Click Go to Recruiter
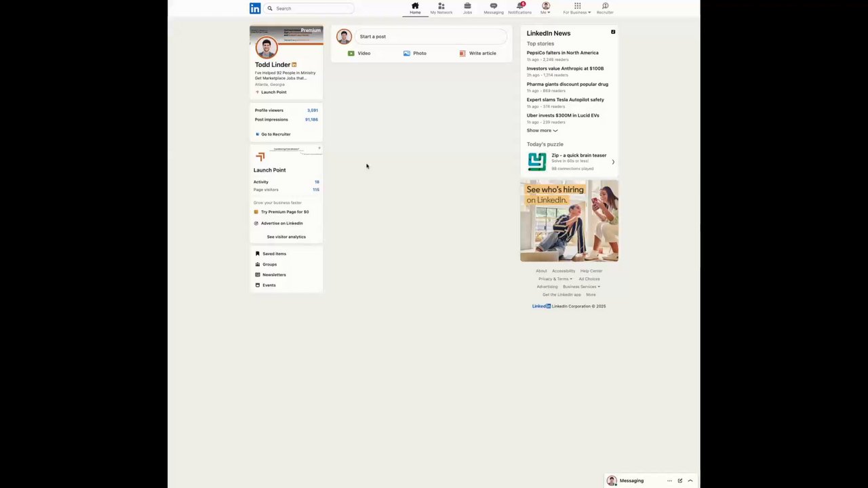868x488 pixels. click(x=273, y=134)
